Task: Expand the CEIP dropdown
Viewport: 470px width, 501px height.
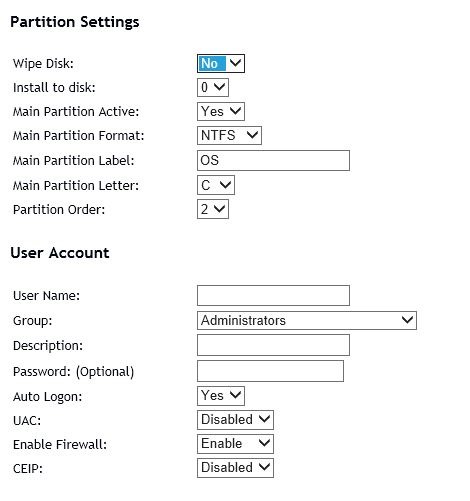Action: tap(235, 468)
